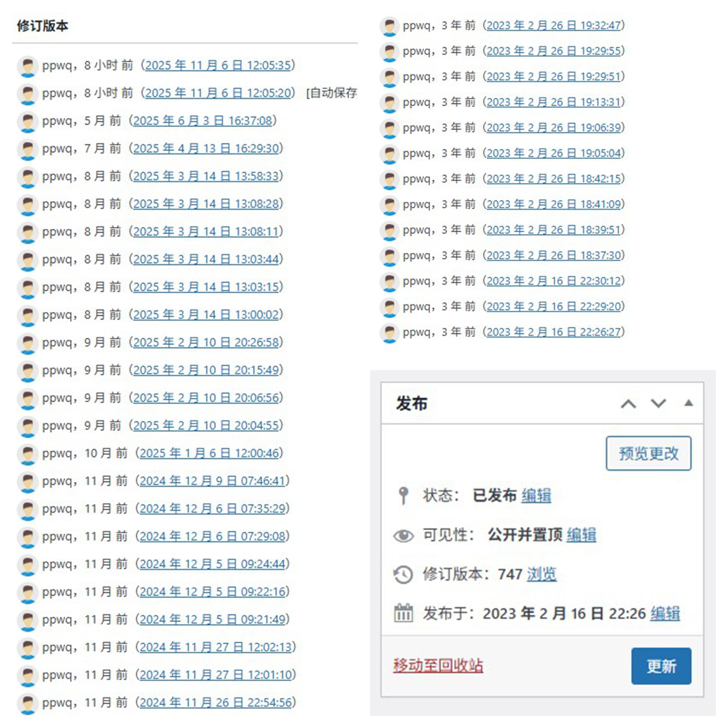Move the Publish box up with the chevron

tap(628, 403)
